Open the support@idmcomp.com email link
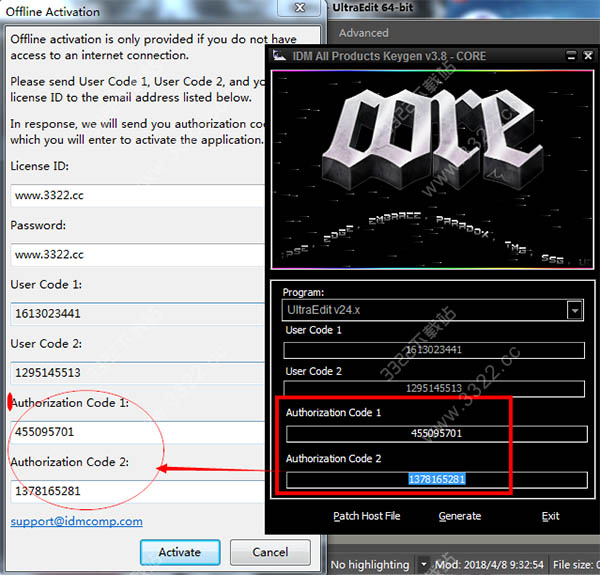Screen dimensions: 600x575 click(77, 521)
